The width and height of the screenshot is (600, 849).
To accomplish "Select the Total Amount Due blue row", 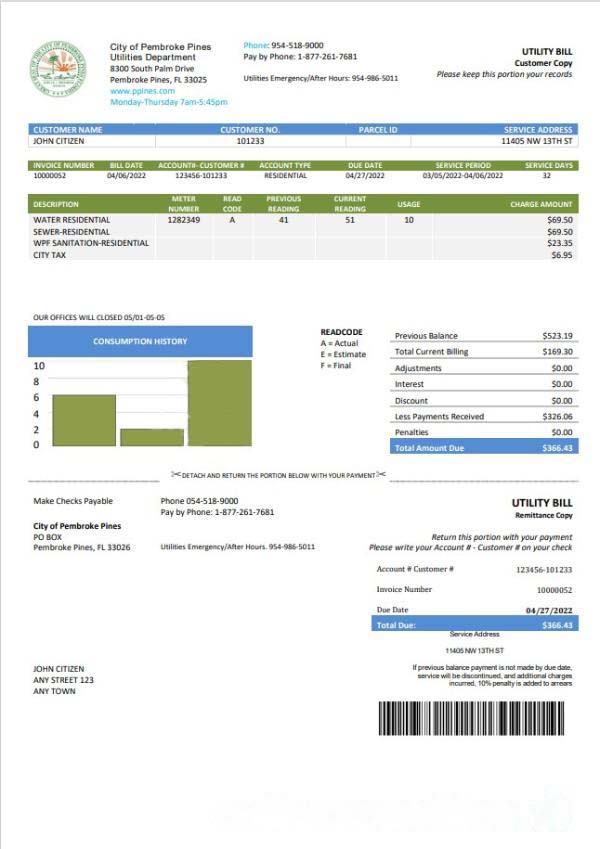I will click(x=484, y=448).
